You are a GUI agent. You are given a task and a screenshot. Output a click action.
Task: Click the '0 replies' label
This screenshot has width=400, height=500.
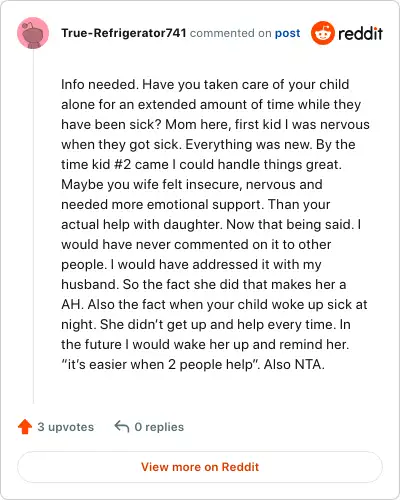pyautogui.click(x=159, y=427)
